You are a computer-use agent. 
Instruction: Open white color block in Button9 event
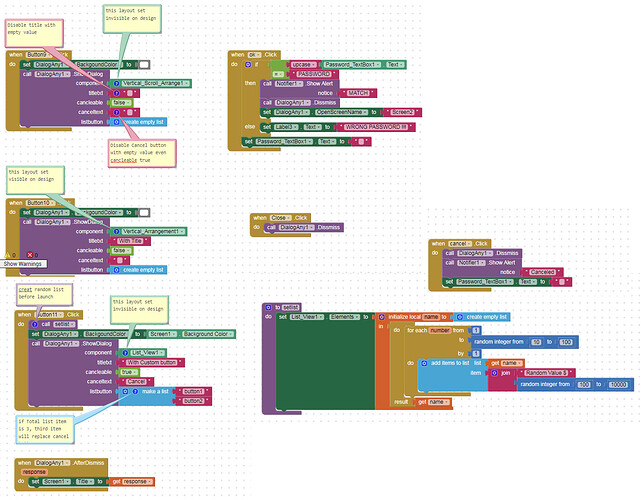[144, 65]
